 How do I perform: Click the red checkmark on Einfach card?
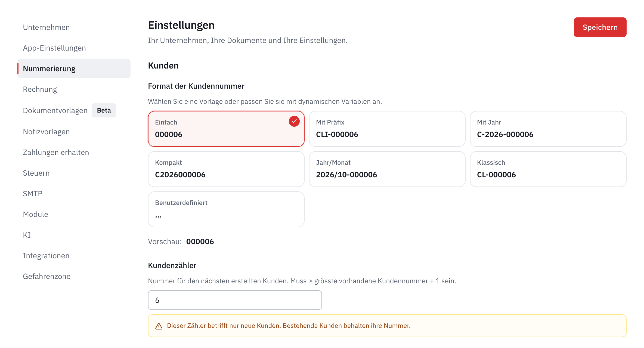point(294,121)
